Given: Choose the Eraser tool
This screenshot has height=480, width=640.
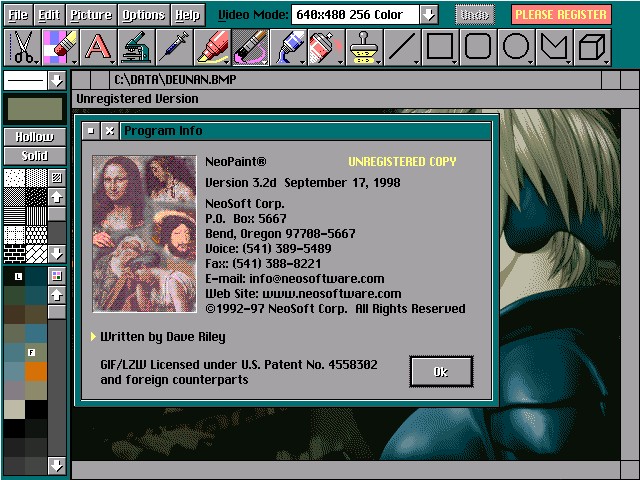Looking at the screenshot, I should 59,47.
